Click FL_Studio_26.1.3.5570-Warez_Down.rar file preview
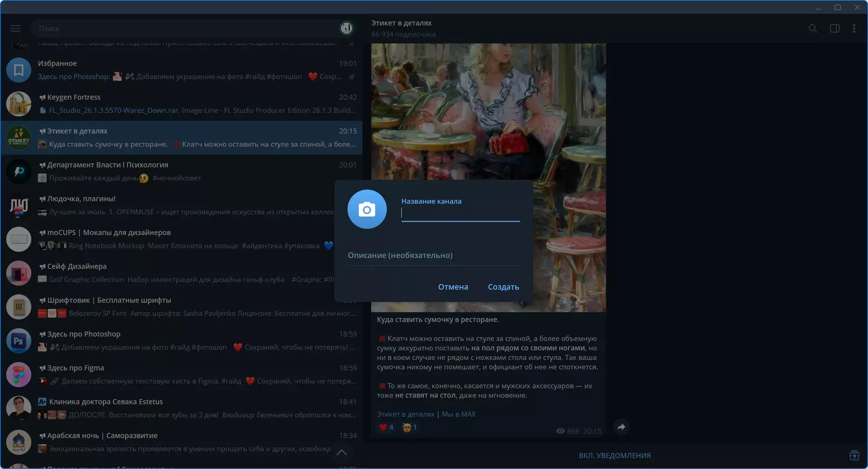The width and height of the screenshot is (868, 469). point(114,110)
